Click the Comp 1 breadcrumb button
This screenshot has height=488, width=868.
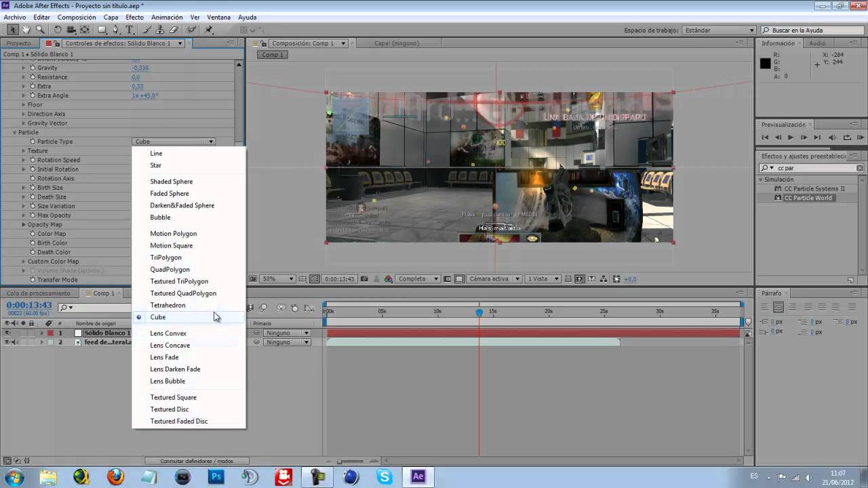coord(273,55)
